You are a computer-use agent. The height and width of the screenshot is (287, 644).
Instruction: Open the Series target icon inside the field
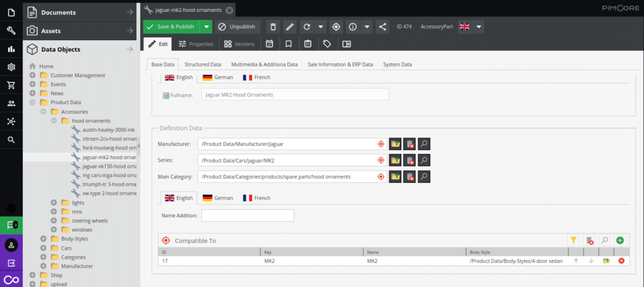click(380, 160)
